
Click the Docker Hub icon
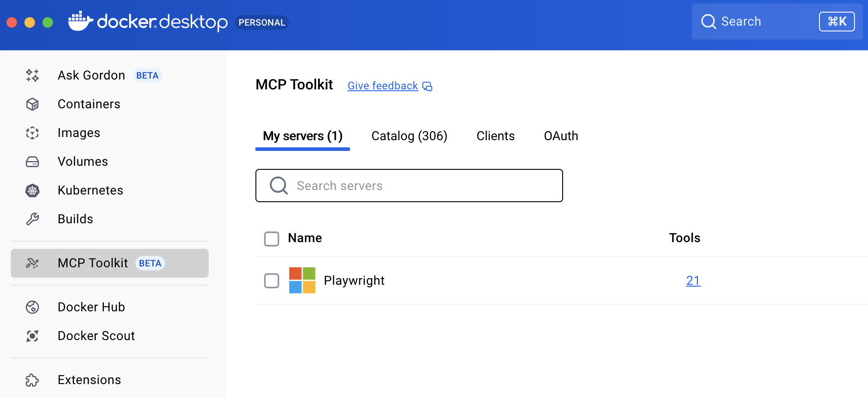click(32, 307)
